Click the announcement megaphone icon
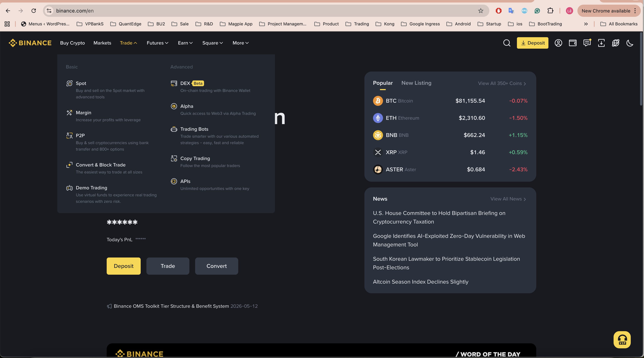This screenshot has width=644, height=358. (109, 306)
